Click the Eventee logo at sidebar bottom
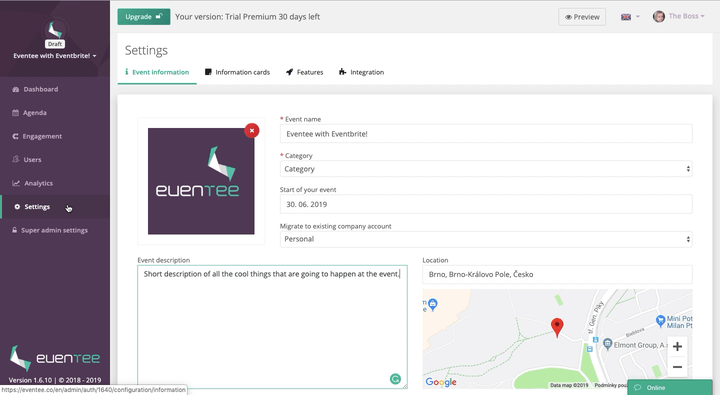This screenshot has width=720, height=395. point(55,358)
